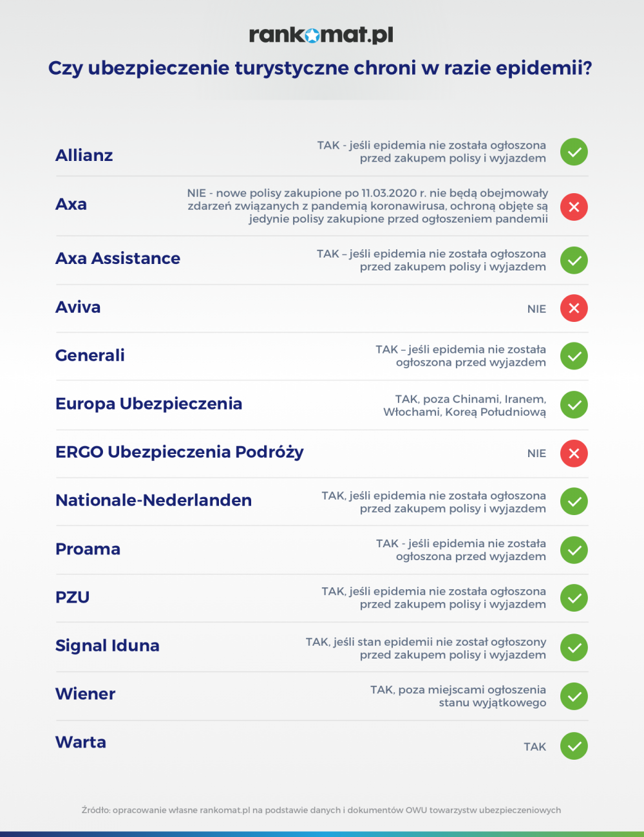644x837 pixels.
Task: Click the Allianz insurer name
Action: [x=84, y=155]
